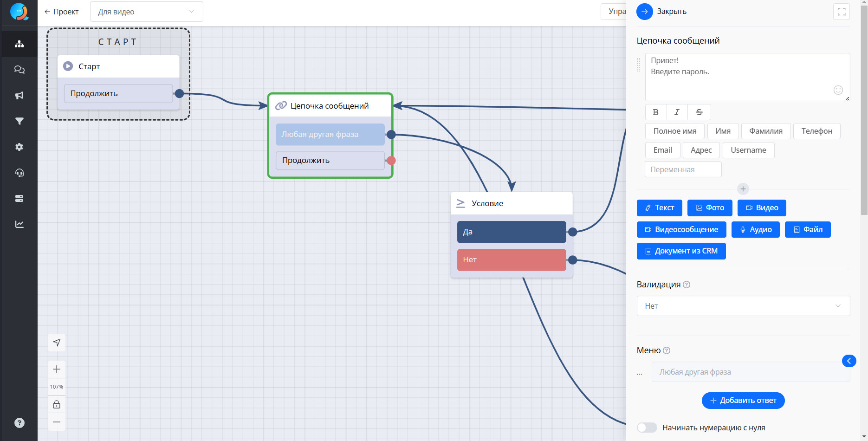Open the 'Для видео' project dropdown
This screenshot has height=441, width=868.
click(x=146, y=12)
